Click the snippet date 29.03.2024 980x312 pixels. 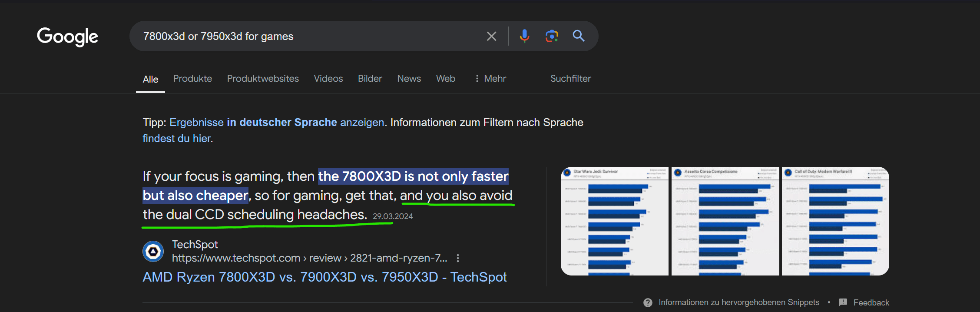[x=393, y=216]
